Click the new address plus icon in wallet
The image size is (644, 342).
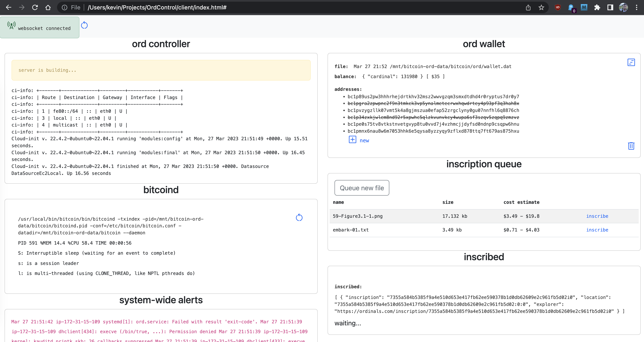[352, 140]
